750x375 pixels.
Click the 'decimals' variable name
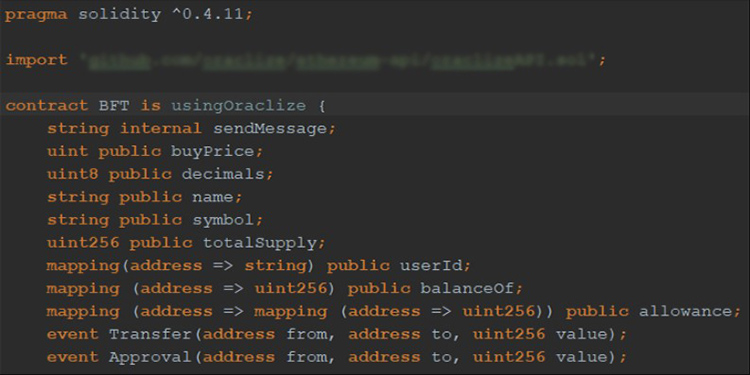[223, 174]
